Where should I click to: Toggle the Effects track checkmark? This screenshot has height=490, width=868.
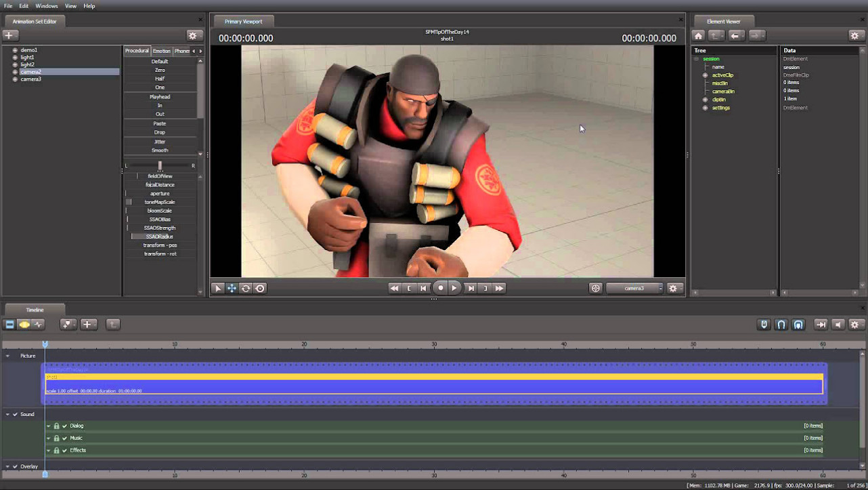(65, 451)
